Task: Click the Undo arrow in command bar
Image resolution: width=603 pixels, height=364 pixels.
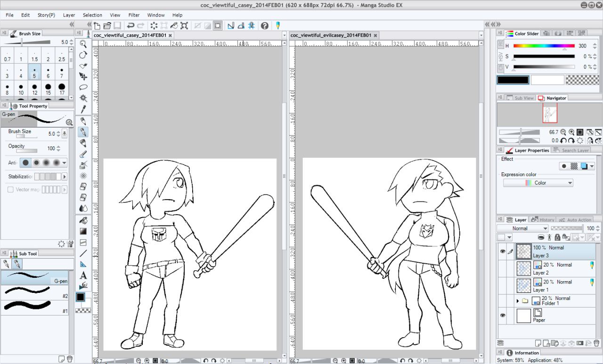Action: pyautogui.click(x=130, y=25)
